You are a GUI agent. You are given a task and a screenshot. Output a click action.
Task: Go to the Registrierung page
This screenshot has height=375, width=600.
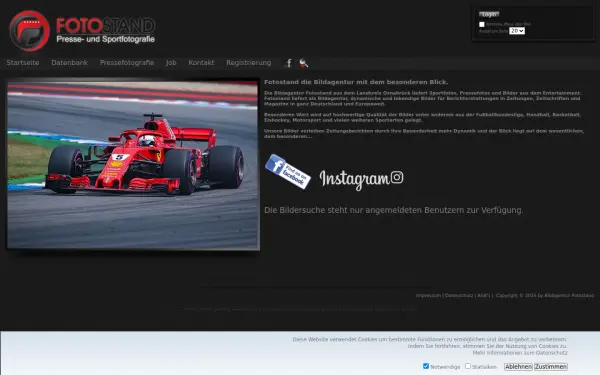pyautogui.click(x=249, y=63)
